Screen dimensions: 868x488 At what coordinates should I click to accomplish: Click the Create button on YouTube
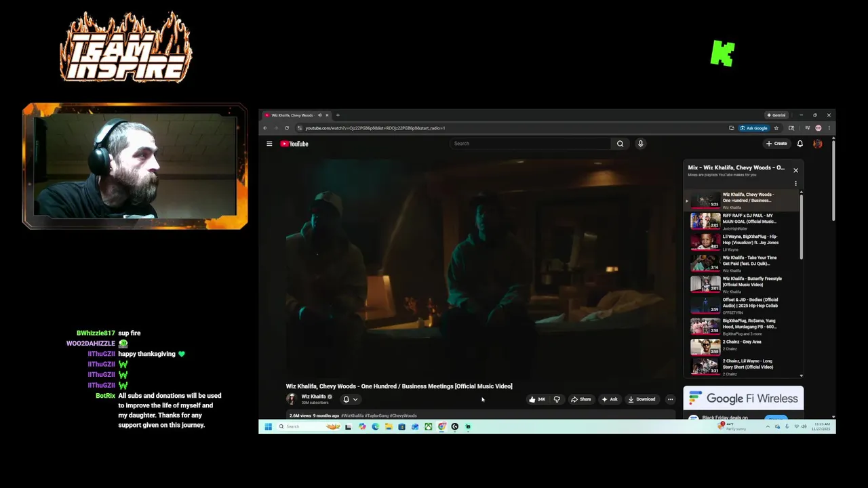[776, 144]
